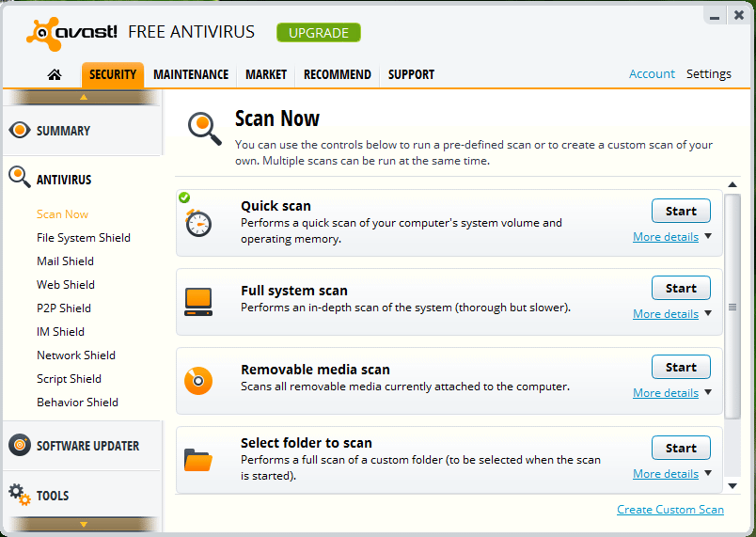Screen dimensions: 756x537
Task: Click the Create Custom Scan link
Action: [x=669, y=510]
